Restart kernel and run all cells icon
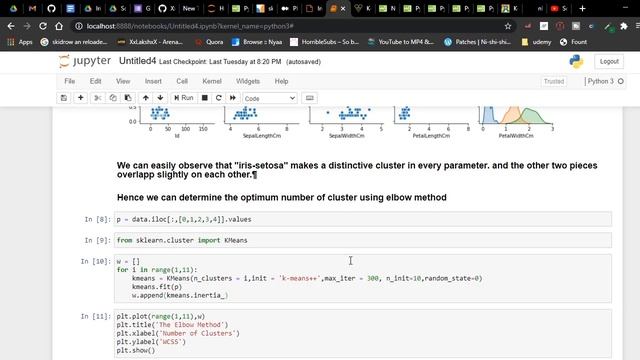The width and height of the screenshot is (640, 360). pos(233,98)
